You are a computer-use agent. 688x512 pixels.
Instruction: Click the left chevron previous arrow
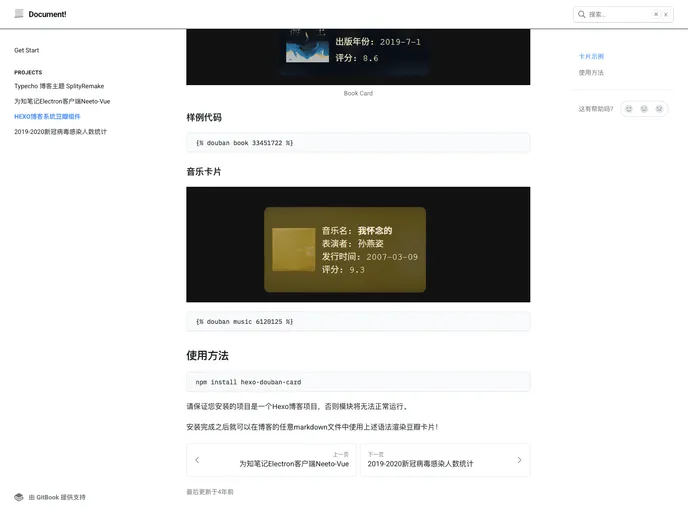[x=197, y=460]
